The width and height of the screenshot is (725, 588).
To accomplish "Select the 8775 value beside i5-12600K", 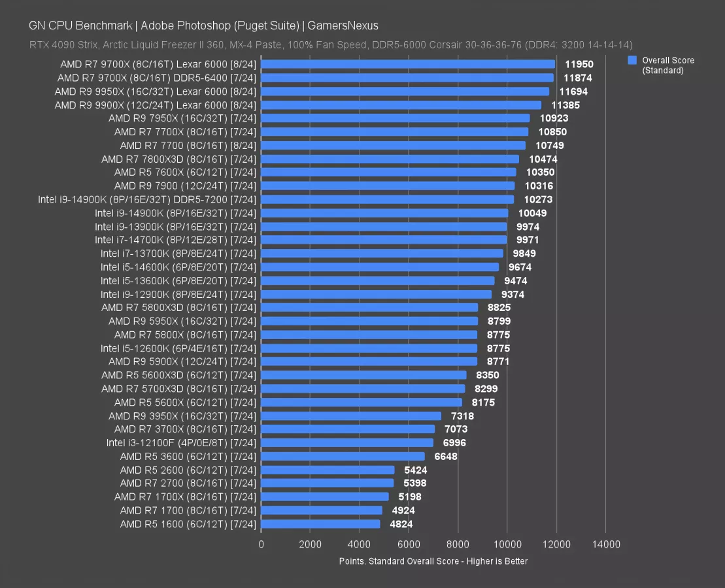I will coord(498,348).
